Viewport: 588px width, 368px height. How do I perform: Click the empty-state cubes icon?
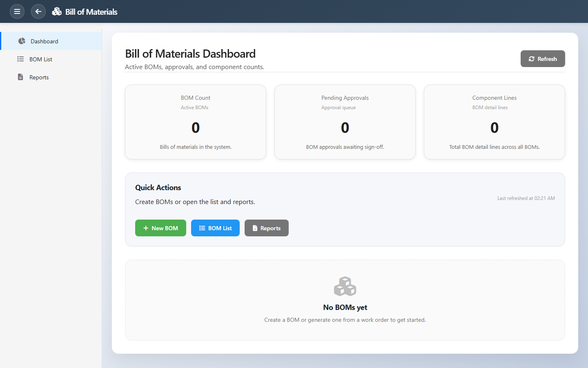point(345,286)
